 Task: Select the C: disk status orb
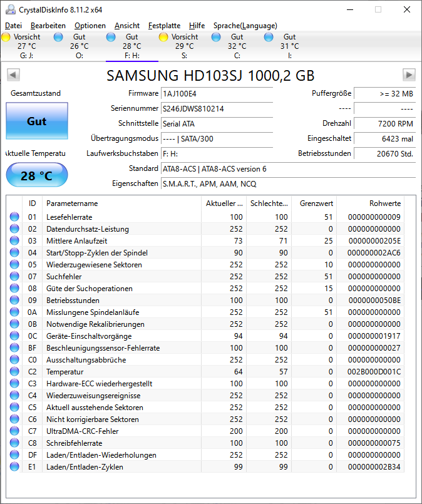[x=216, y=37]
